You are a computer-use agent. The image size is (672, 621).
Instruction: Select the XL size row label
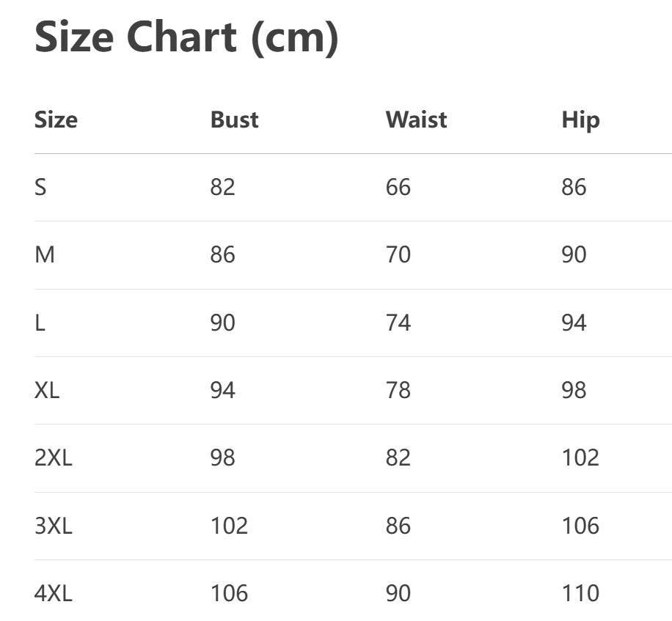(47, 390)
